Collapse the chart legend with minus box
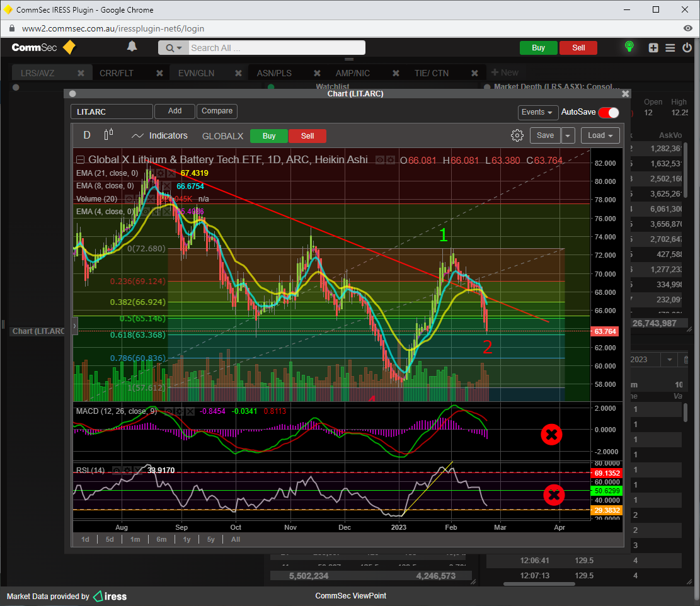 81,160
